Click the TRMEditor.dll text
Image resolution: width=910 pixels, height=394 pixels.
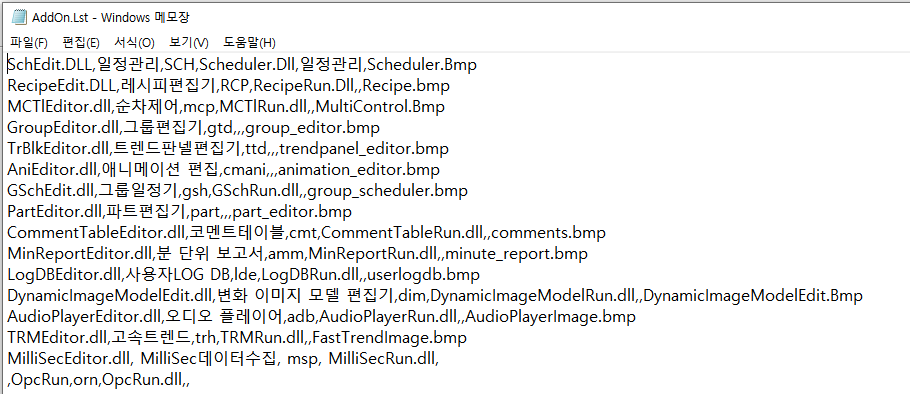57,338
